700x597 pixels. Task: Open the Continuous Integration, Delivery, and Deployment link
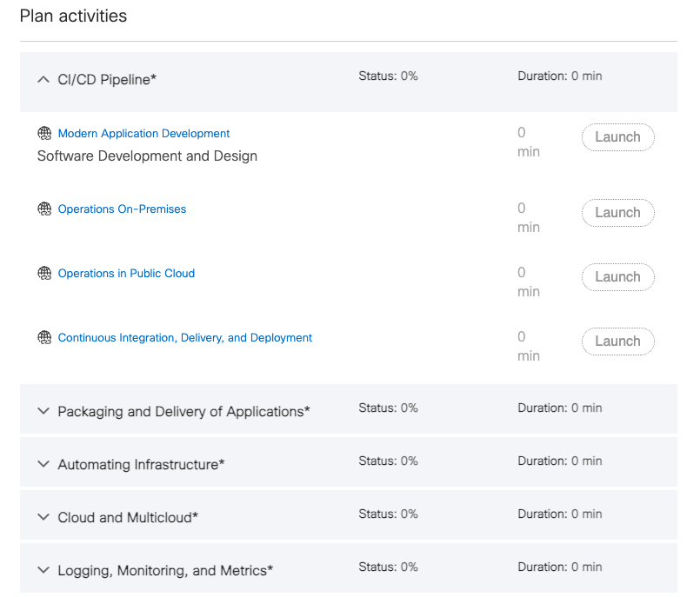[184, 337]
